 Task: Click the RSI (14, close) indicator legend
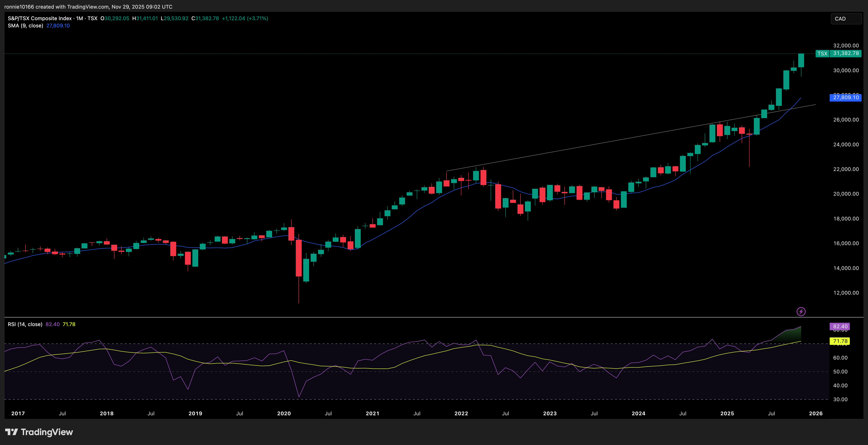coord(25,324)
